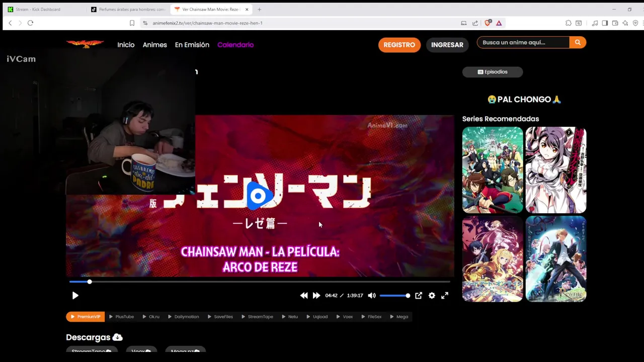Open the Animes menu link
The width and height of the screenshot is (644, 362).
(154, 45)
